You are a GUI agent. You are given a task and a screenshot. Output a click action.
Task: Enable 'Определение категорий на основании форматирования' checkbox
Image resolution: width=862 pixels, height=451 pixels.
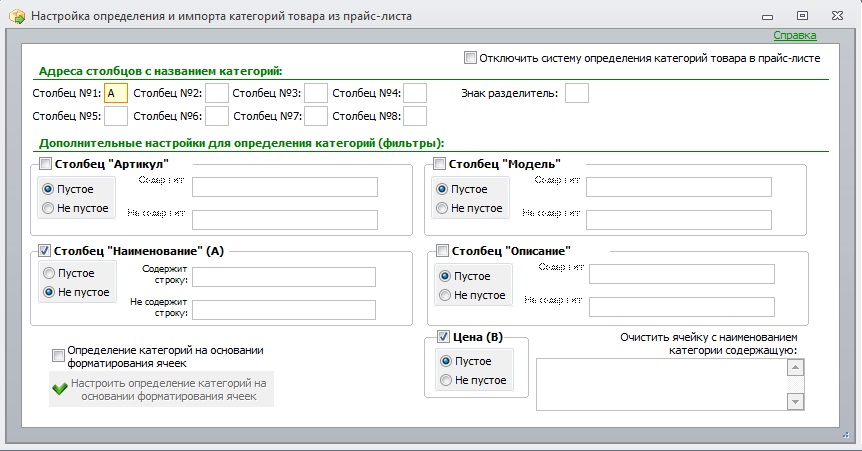(x=58, y=356)
